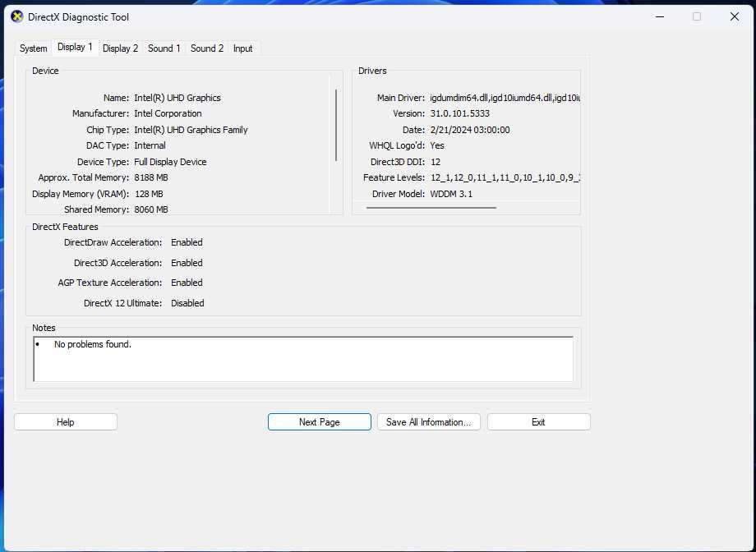Click the AGP Texture Acceleration "Enabled" value
This screenshot has width=756, height=552.
pyautogui.click(x=187, y=283)
